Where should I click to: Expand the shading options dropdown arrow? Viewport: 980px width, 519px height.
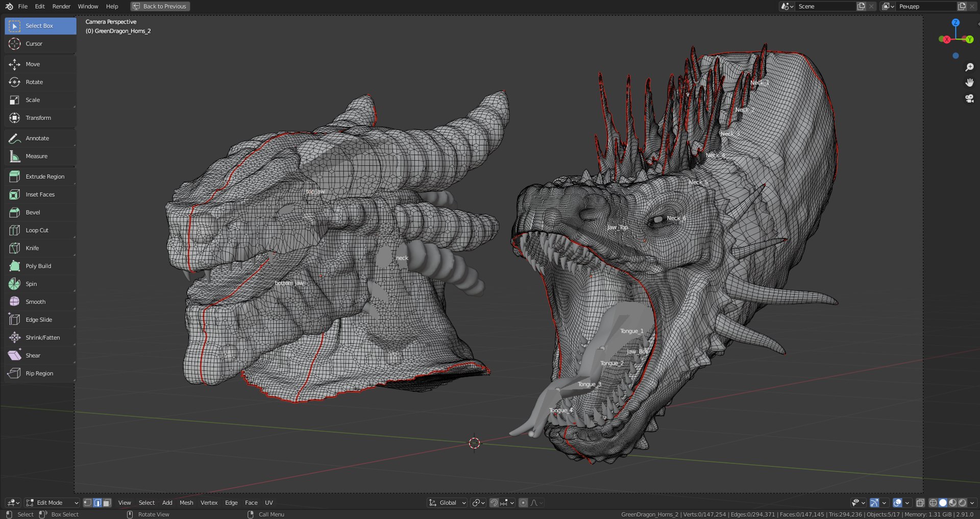tap(972, 503)
